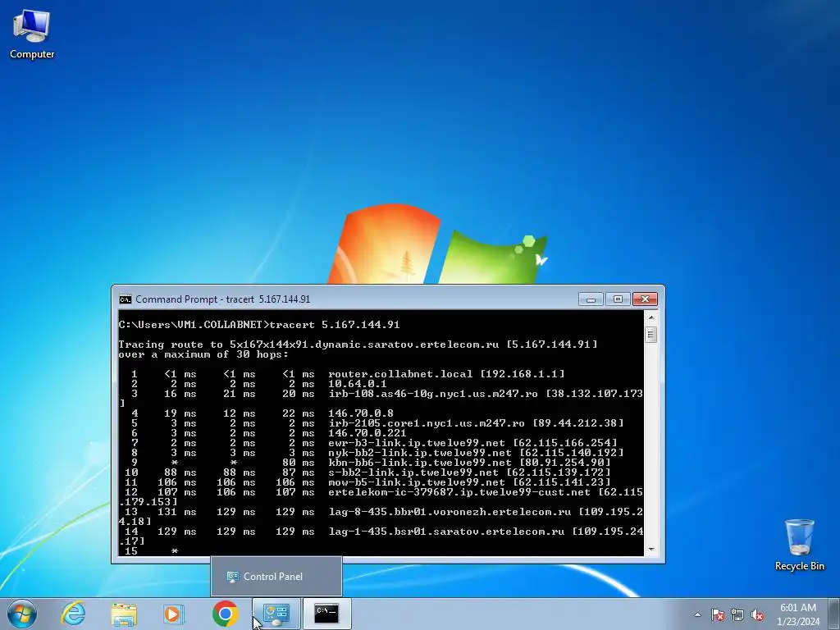Click the '10.64.0.1' hop 2 address
Screen dimensions: 840x630
coord(358,384)
